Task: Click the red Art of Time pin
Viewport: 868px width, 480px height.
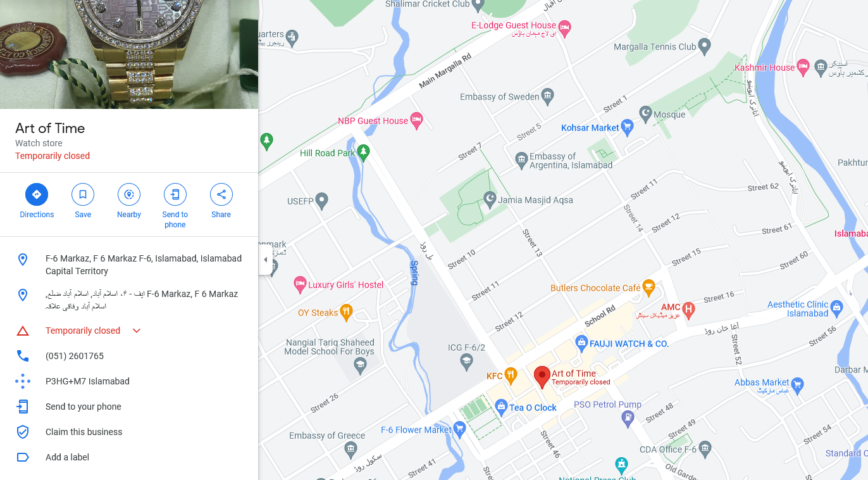Action: point(542,377)
